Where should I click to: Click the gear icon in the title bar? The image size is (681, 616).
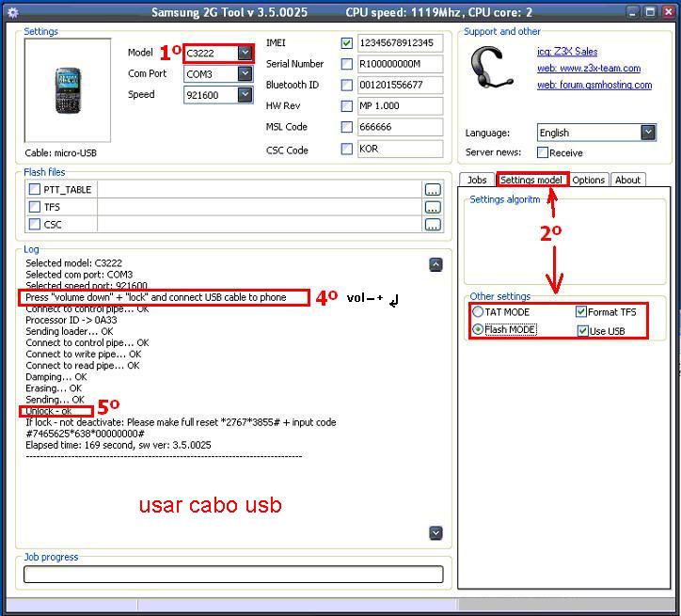[x=13, y=12]
